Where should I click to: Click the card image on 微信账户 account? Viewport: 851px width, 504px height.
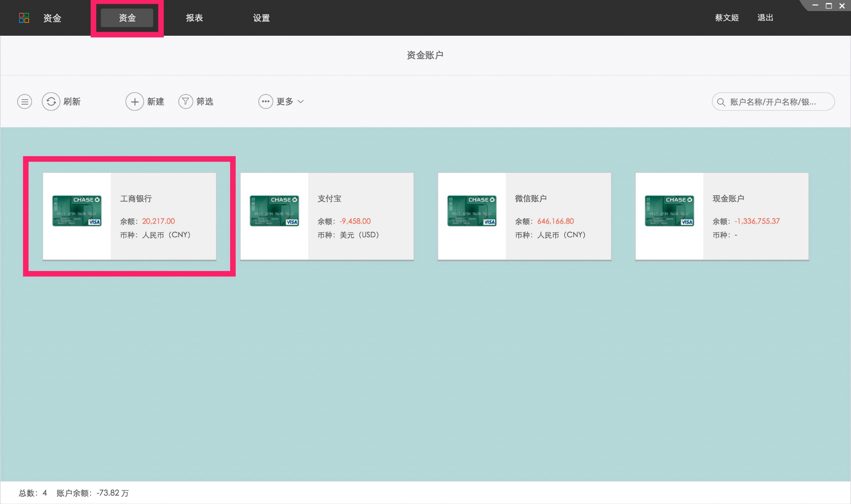tap(472, 211)
